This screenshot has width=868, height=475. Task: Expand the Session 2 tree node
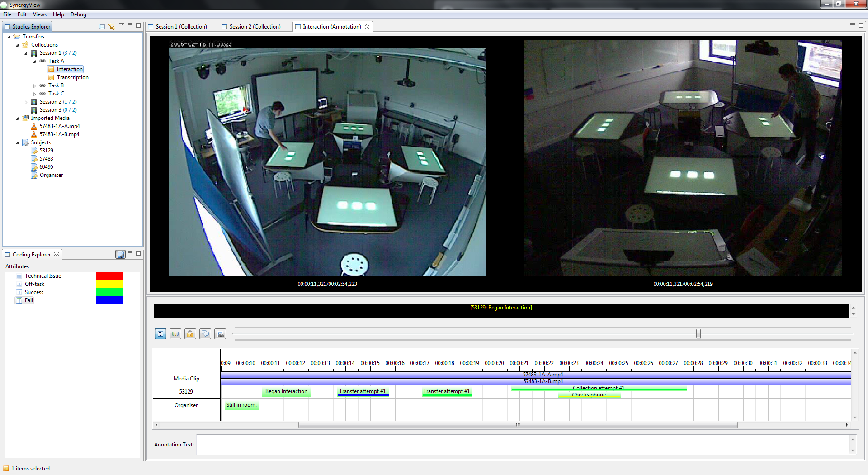(26, 102)
